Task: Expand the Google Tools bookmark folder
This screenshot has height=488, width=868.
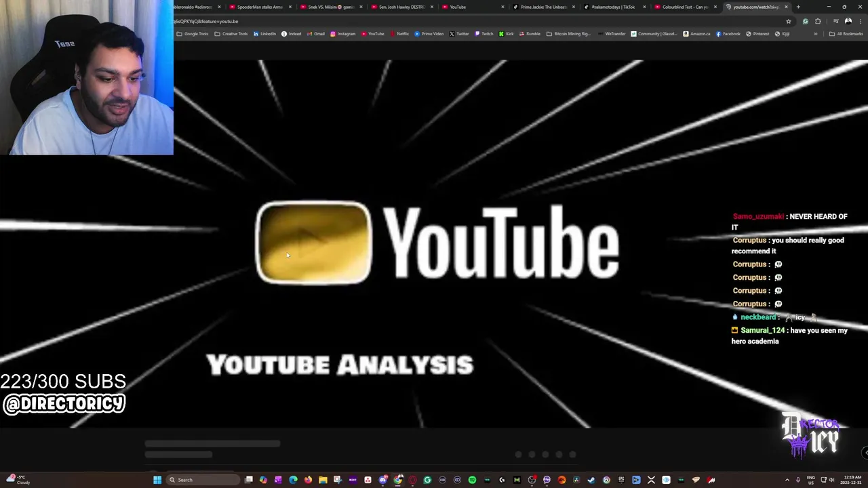Action: pos(193,34)
